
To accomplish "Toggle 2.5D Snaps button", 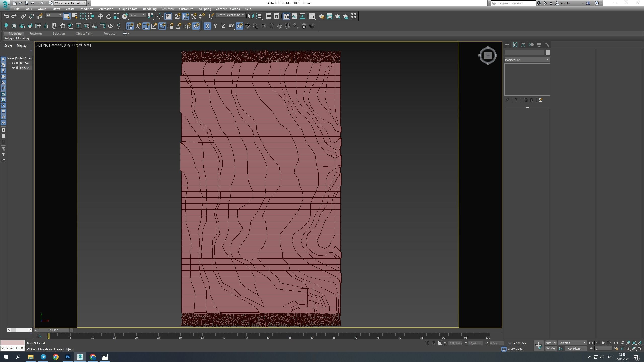I will point(178,16).
